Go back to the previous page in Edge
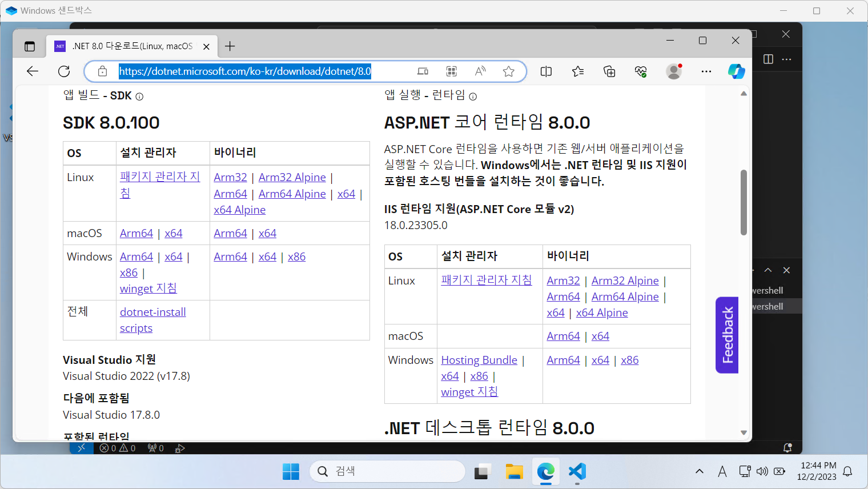This screenshot has height=489, width=868. [33, 71]
